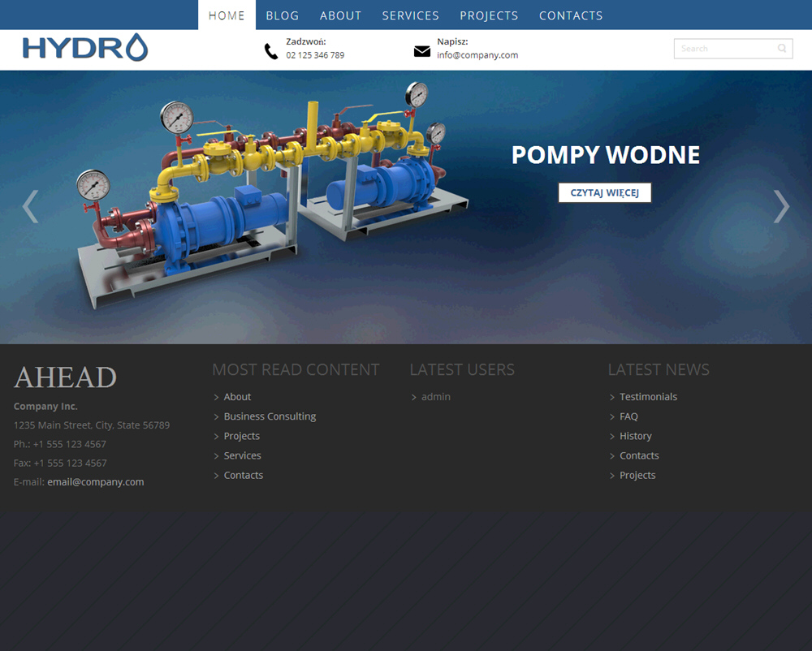Open the Home menu tab
Viewport: 812px width, 651px height.
pos(227,15)
